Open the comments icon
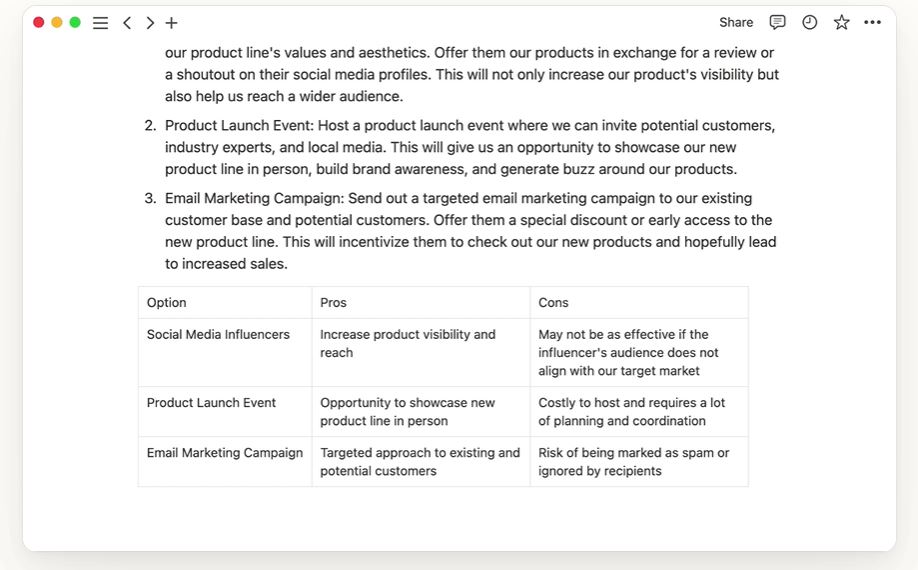 pos(777,22)
